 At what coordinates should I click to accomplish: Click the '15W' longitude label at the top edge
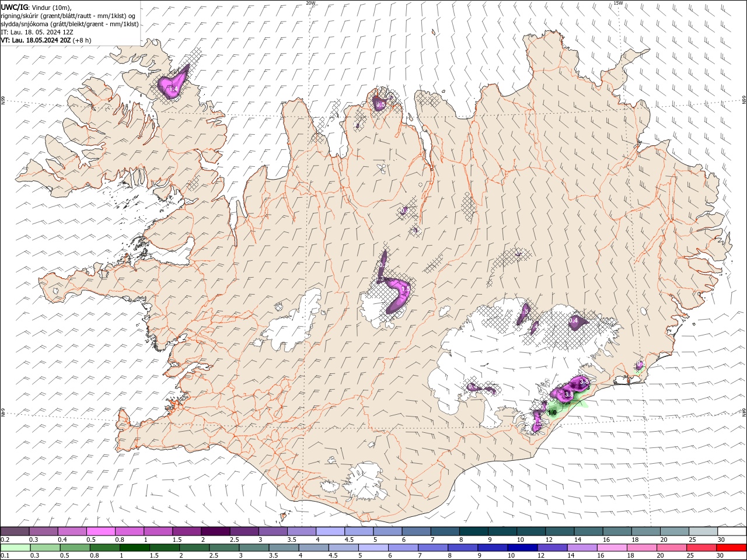[x=618, y=2]
